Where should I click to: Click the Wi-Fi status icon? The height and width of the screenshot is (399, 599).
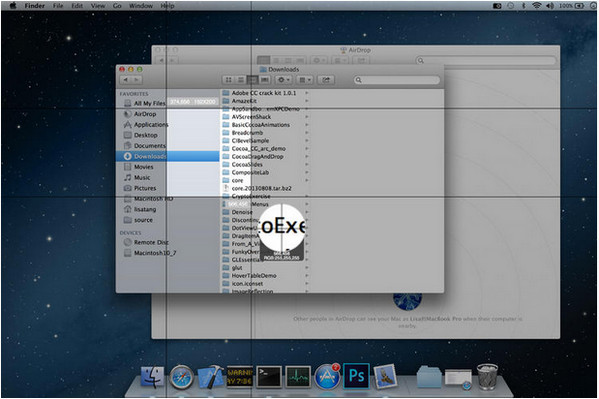537,6
